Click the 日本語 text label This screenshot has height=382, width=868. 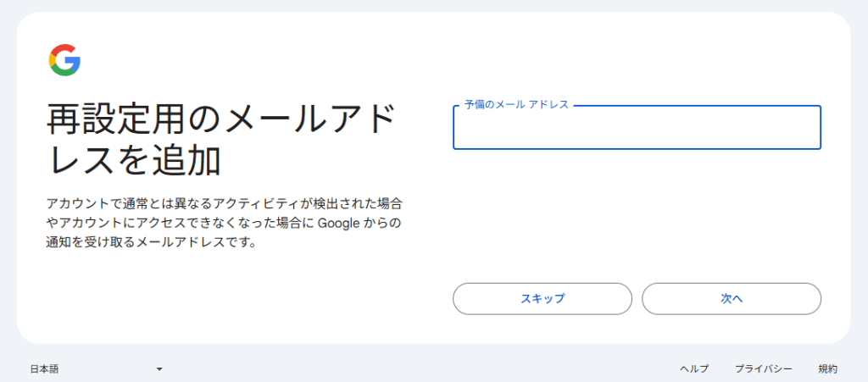pyautogui.click(x=44, y=368)
